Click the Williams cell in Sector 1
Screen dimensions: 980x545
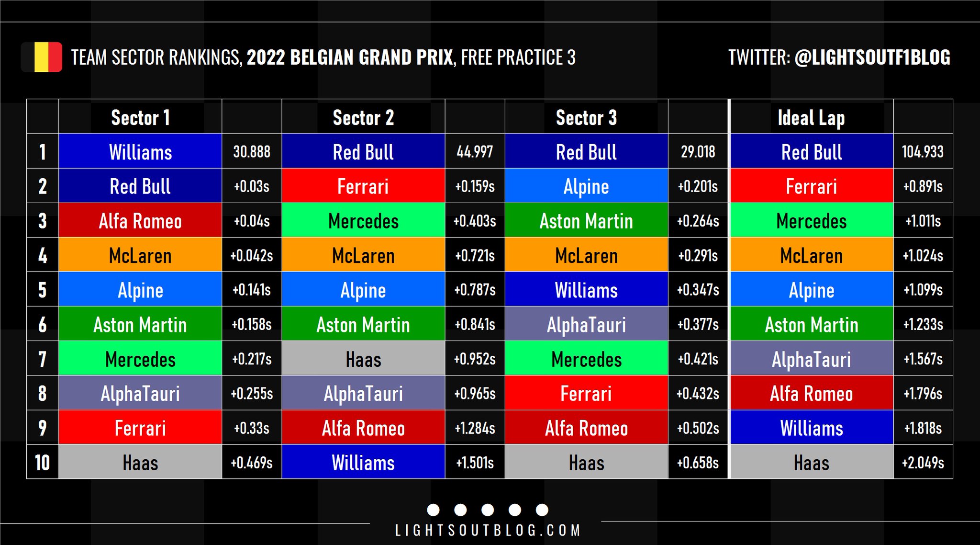point(140,152)
